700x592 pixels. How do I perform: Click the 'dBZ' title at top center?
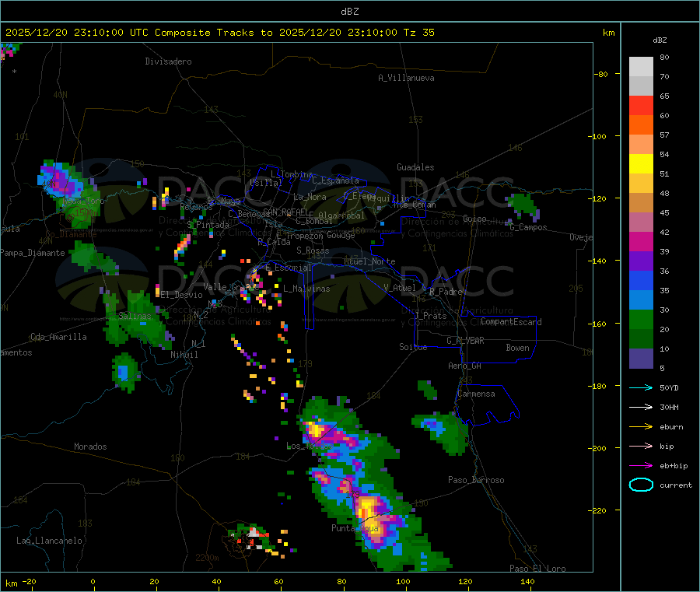[349, 12]
